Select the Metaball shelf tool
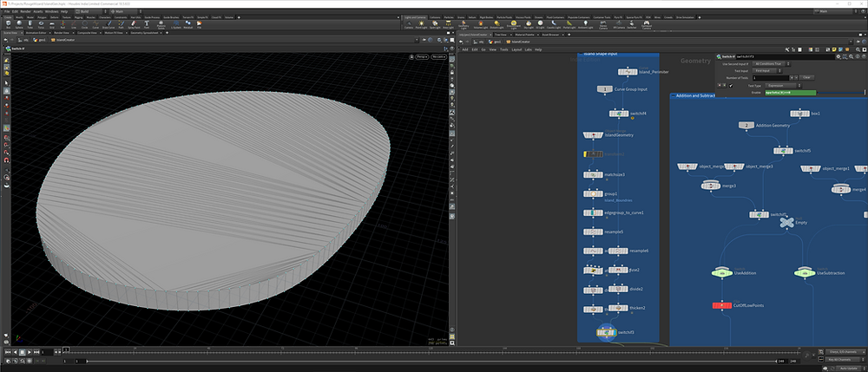Screen dimensions: 868x372 (x=187, y=23)
